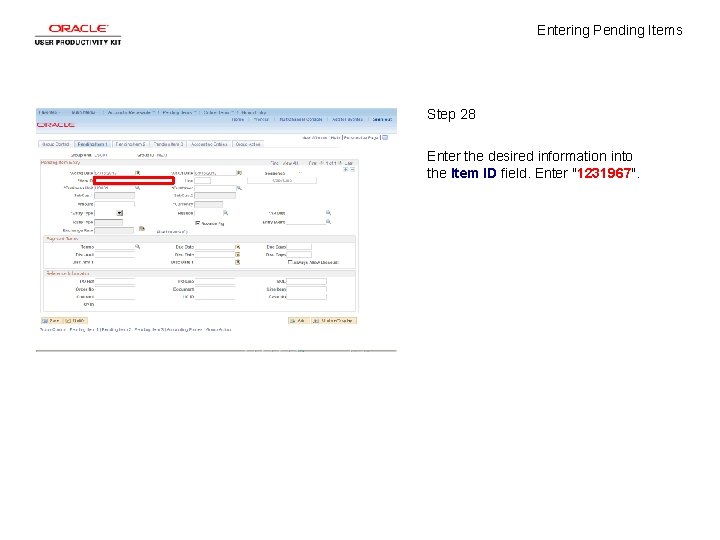Screen dimensions: 720x540
Task: Add a new pending item row (plus)
Action: click(346, 169)
